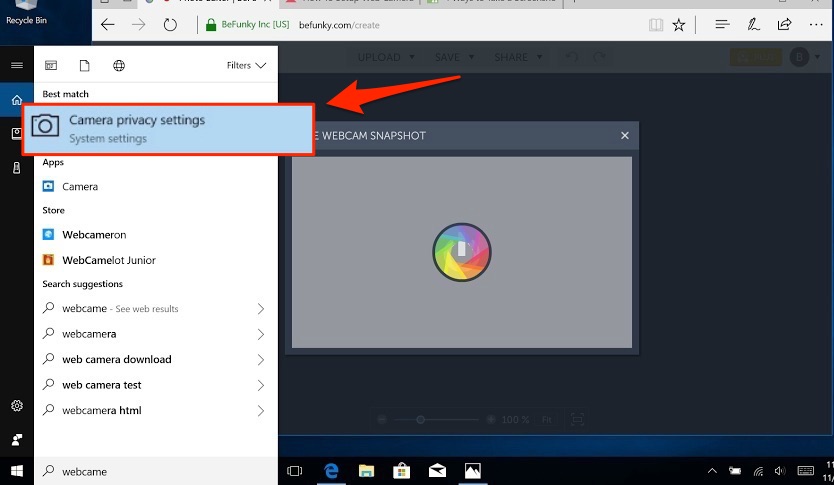Open Edge web notes pen
The height and width of the screenshot is (485, 834).
pyautogui.click(x=754, y=24)
